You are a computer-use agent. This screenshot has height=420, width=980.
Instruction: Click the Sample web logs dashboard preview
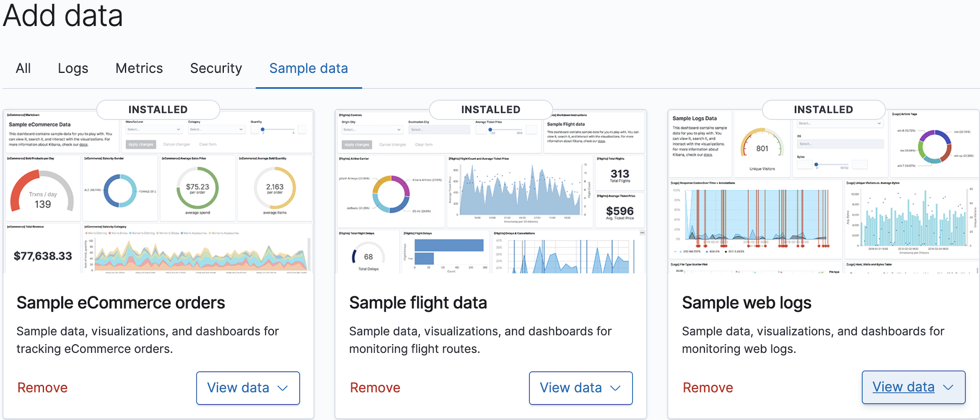pos(823,191)
